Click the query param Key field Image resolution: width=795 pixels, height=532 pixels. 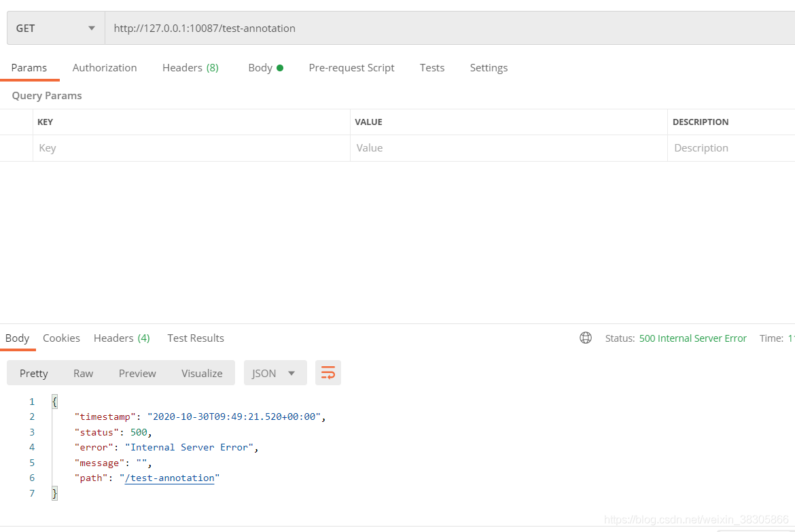click(x=190, y=148)
